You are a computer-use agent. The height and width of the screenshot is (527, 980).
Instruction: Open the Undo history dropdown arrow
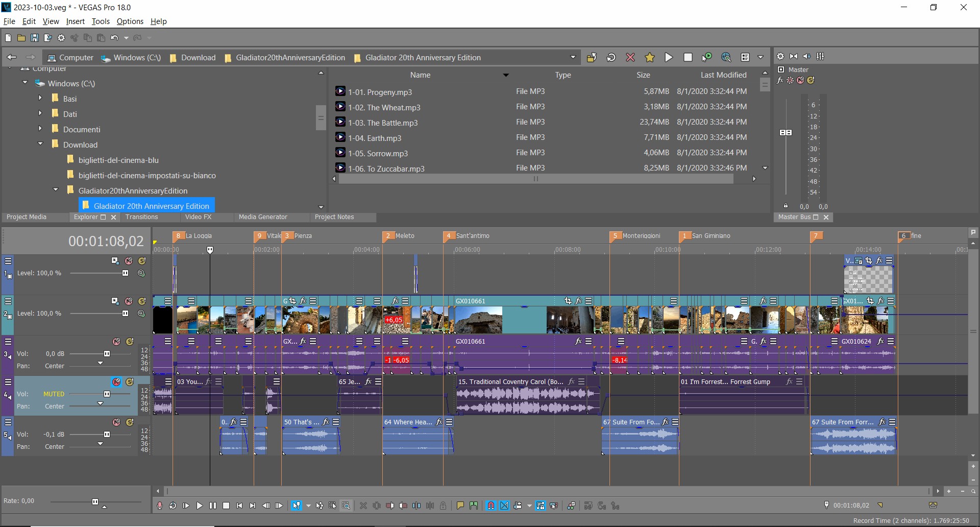(x=126, y=38)
